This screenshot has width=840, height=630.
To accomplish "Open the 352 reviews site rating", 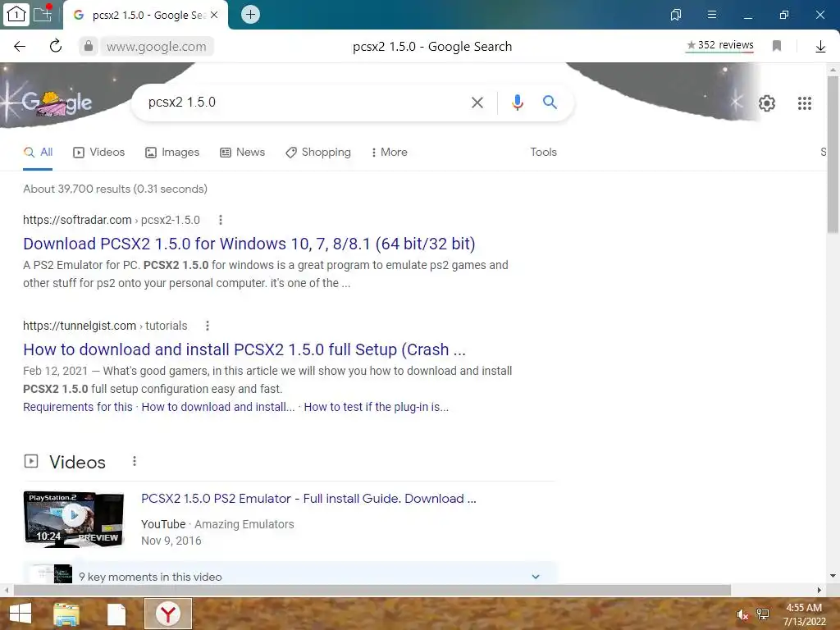I will (x=720, y=45).
